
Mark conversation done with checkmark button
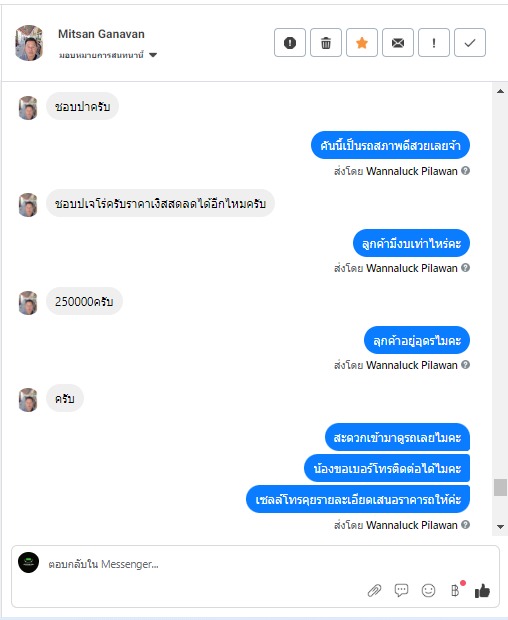(x=470, y=43)
